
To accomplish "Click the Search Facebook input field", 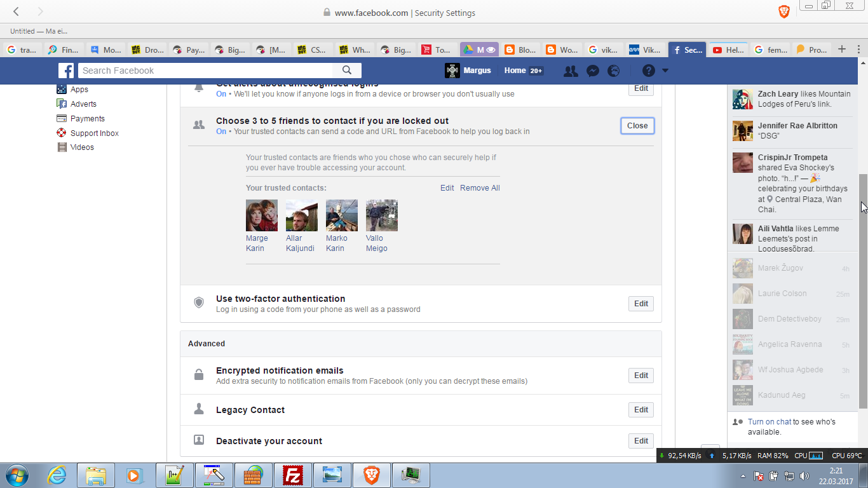I will point(205,71).
